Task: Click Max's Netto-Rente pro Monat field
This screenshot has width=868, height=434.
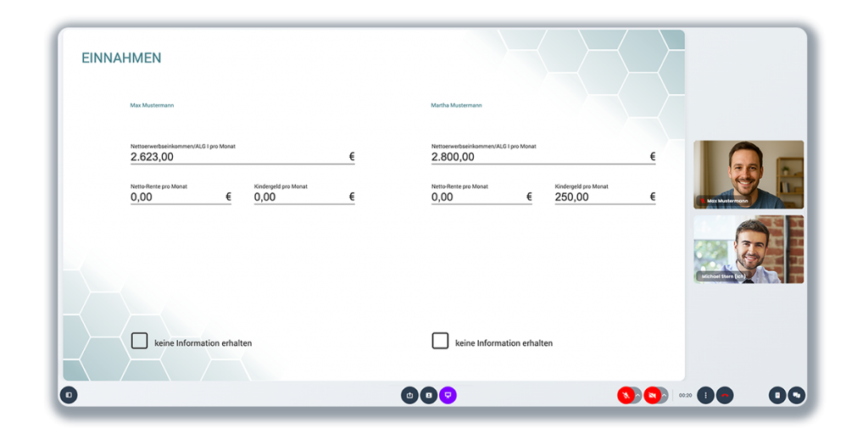Action: point(176,197)
